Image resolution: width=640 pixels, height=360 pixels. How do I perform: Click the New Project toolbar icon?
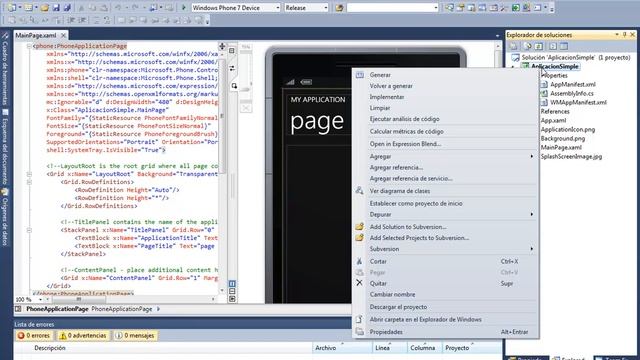pyautogui.click(x=11, y=7)
